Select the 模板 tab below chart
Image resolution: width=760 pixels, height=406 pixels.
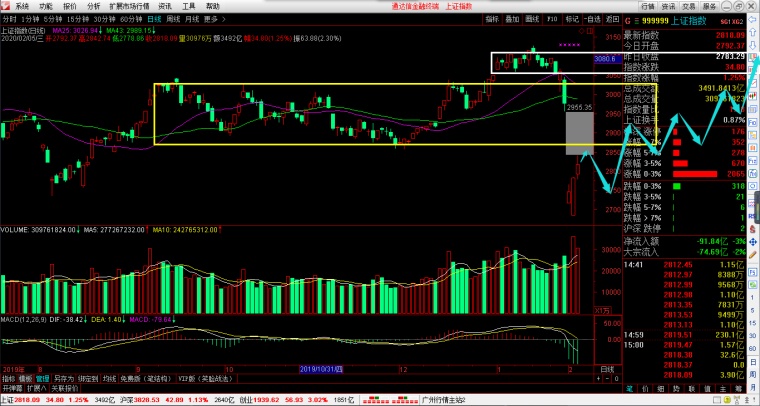point(25,379)
